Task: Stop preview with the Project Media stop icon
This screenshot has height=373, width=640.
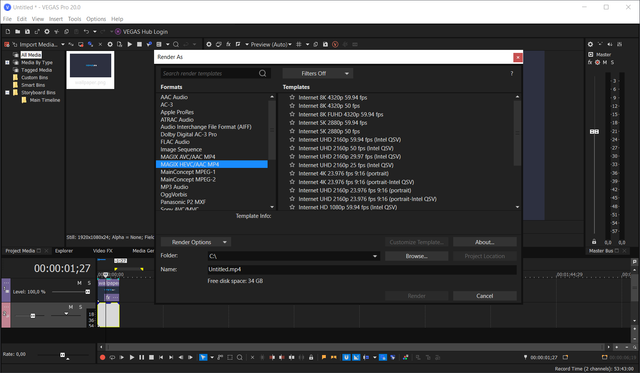Action: click(139, 44)
